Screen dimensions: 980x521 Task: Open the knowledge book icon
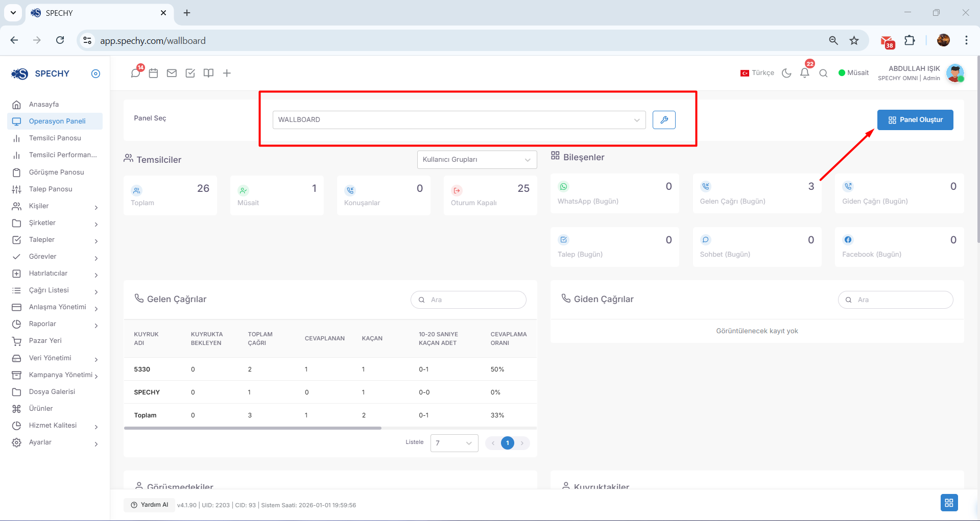click(x=208, y=73)
